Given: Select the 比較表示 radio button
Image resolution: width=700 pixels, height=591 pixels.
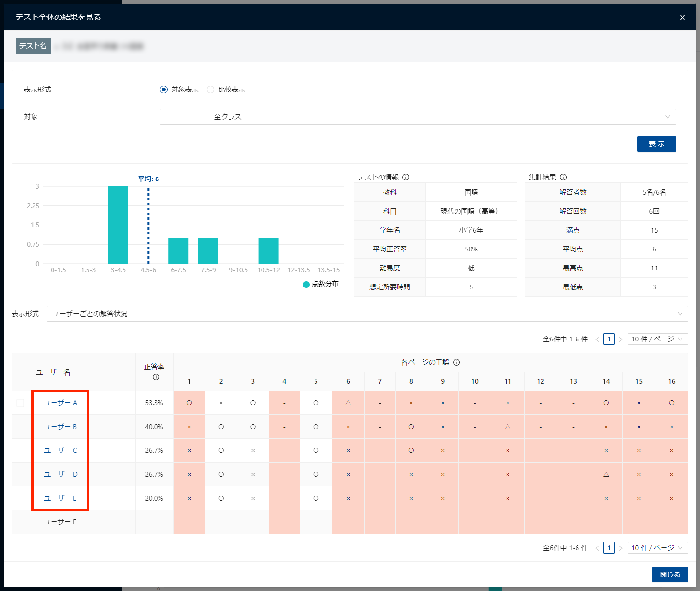Looking at the screenshot, I should (x=210, y=90).
